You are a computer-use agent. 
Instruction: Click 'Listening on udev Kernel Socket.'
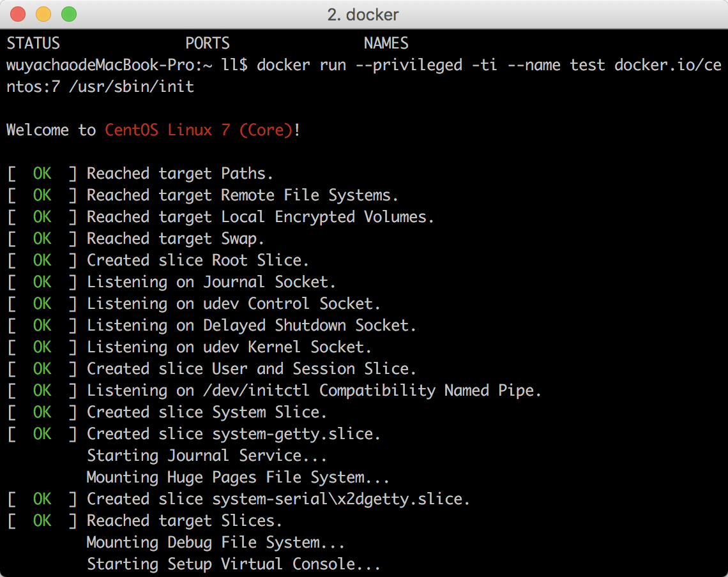[229, 347]
